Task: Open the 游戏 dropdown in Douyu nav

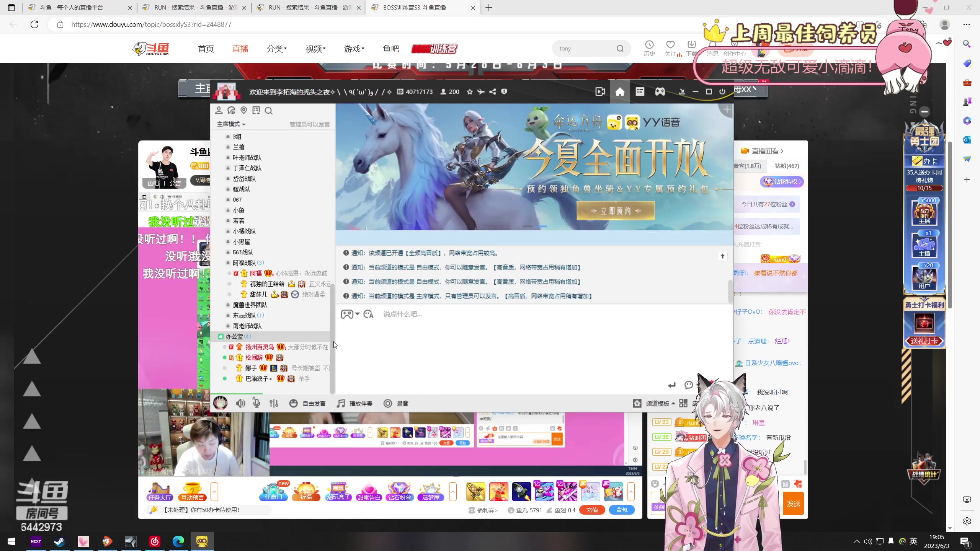Action: tap(354, 49)
